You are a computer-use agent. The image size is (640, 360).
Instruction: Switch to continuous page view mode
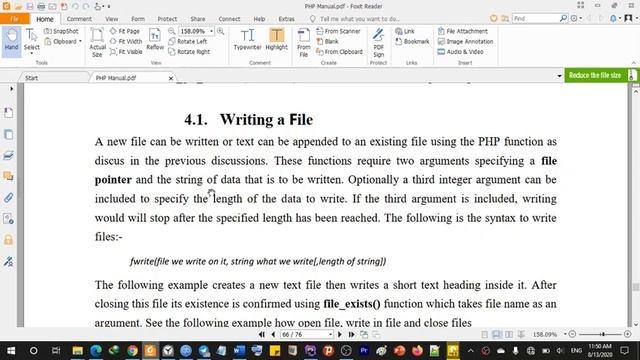click(x=497, y=335)
